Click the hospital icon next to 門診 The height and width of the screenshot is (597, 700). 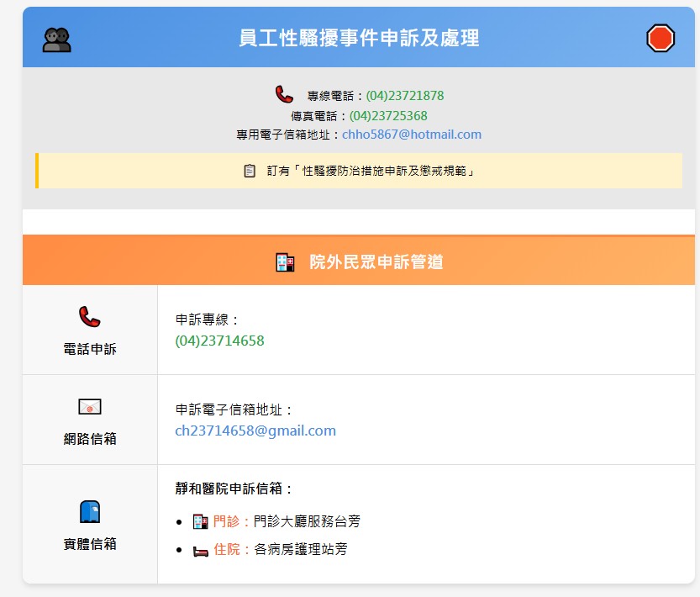[200, 522]
